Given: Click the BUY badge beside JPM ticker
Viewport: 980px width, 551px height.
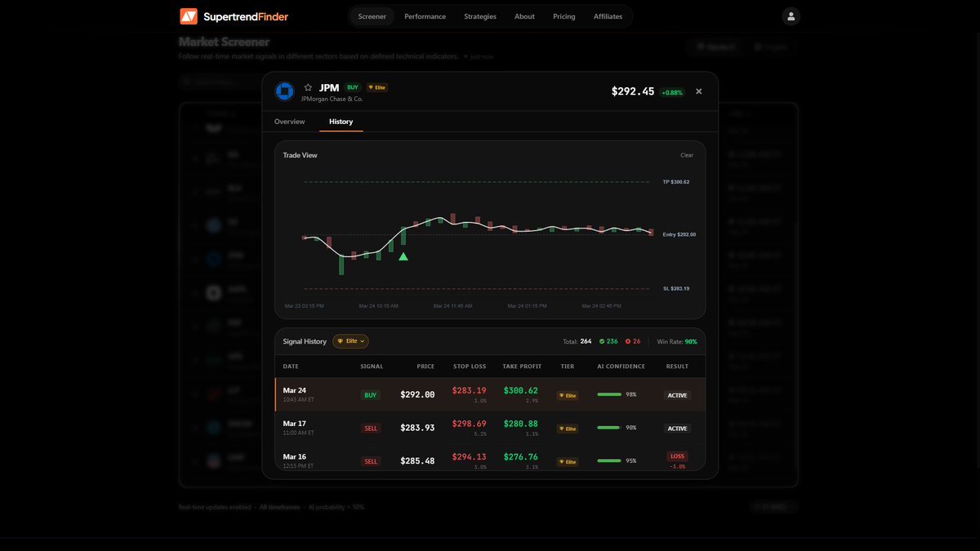Looking at the screenshot, I should pos(352,87).
